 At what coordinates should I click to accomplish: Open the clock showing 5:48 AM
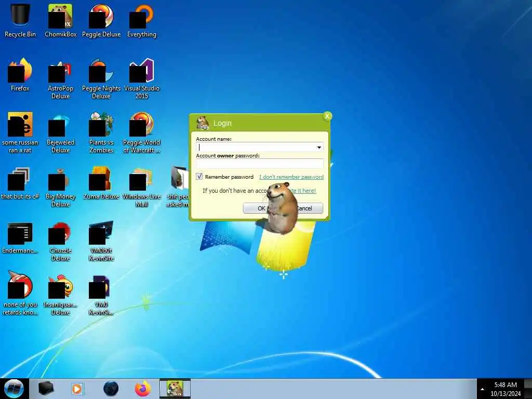coord(506,389)
